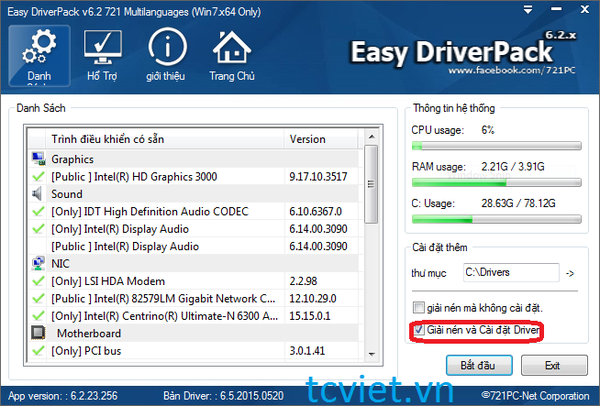Toggle checkmark for Intel 82579LM Gigabit Network
Screen dimensions: 600x406
pos(38,298)
